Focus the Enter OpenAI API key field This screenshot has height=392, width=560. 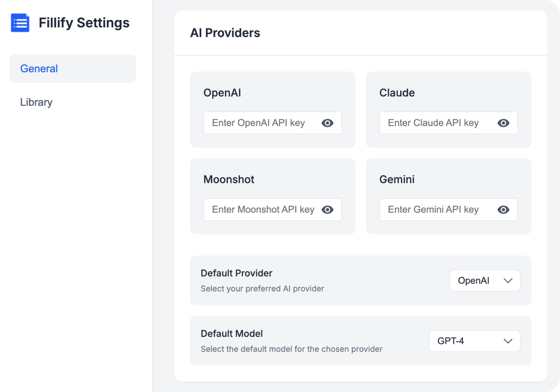(273, 123)
